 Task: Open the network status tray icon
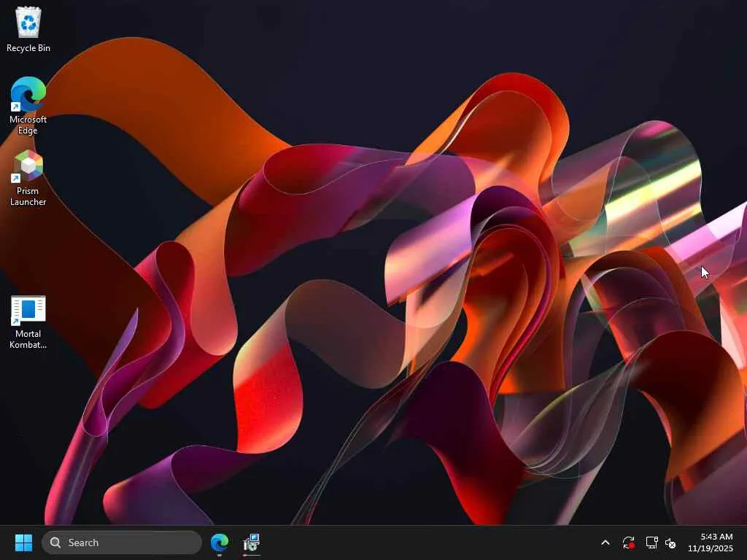tap(651, 542)
